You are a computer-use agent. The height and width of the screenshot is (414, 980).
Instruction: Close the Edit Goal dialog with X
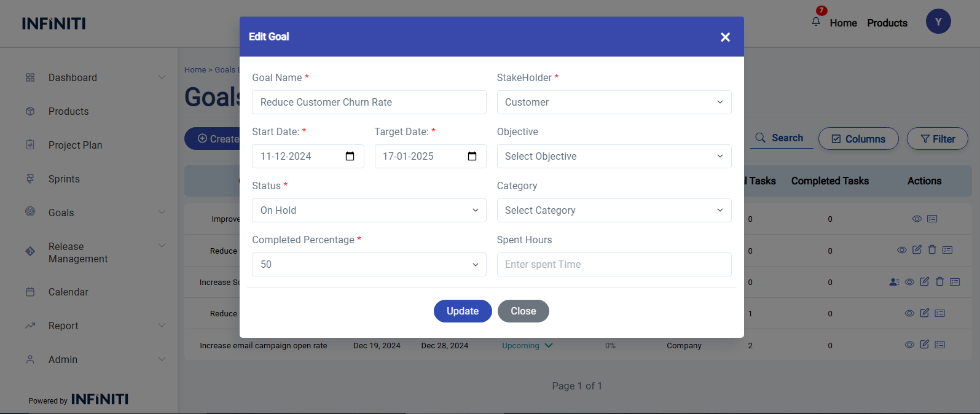[725, 37]
